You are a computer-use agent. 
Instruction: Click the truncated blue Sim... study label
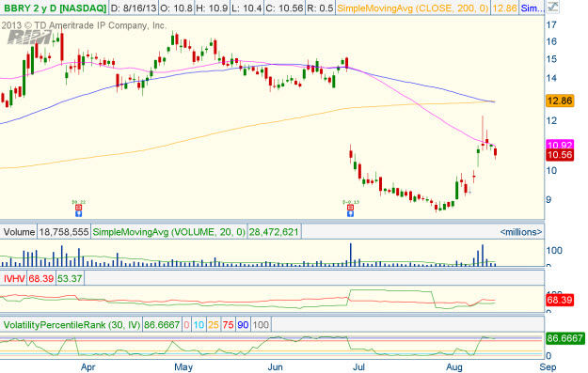coord(532,8)
